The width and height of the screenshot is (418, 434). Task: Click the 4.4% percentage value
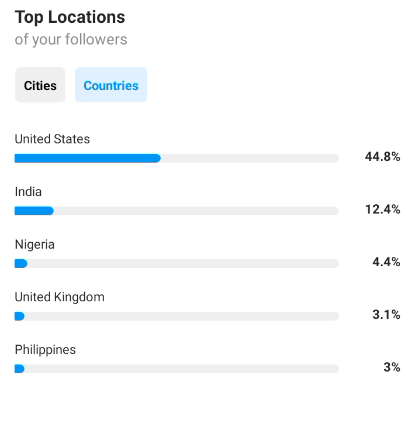[x=386, y=262]
